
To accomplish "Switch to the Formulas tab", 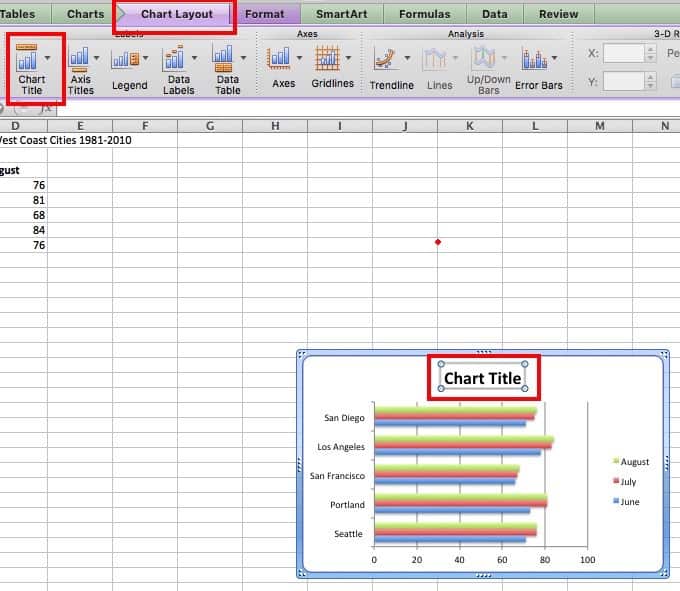I will point(425,14).
